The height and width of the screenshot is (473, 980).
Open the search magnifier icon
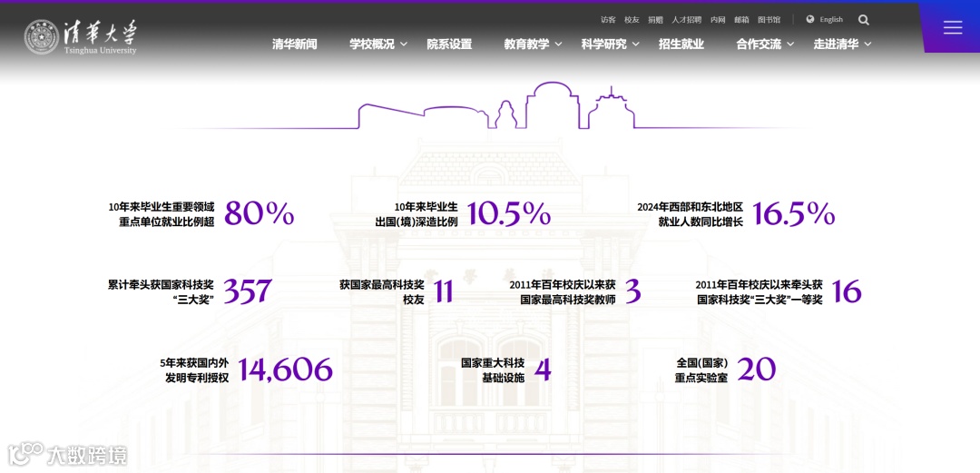click(x=864, y=20)
